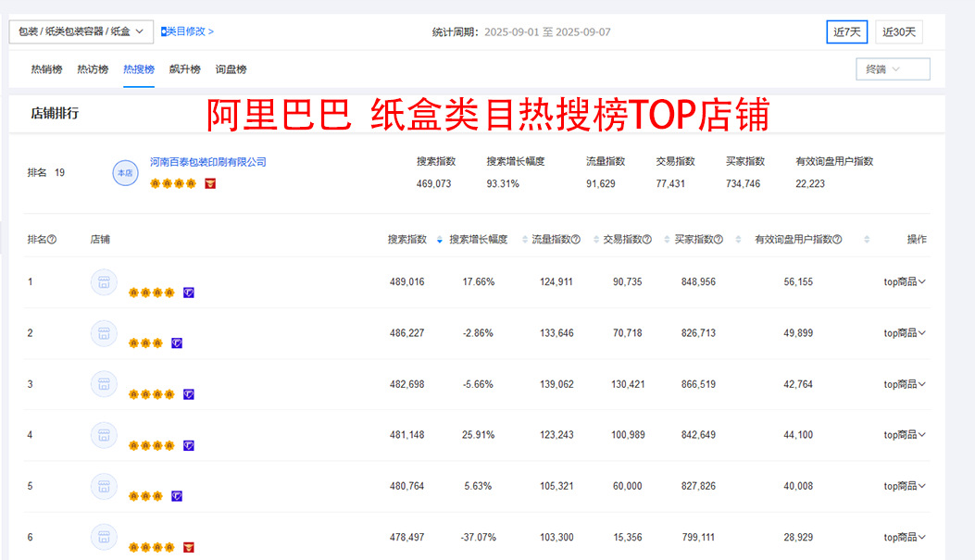Click the purple badge icon in rank 3 row
Screen dimensions: 975x560
tap(188, 394)
